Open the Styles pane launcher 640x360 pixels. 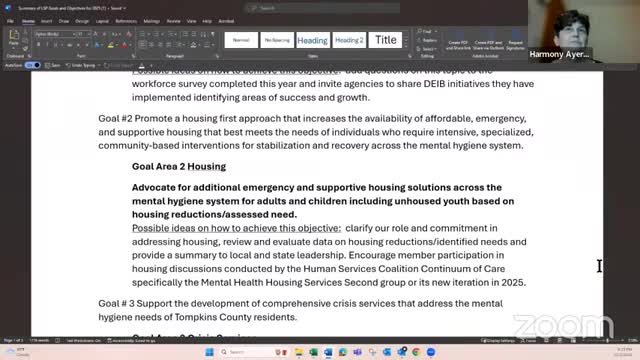(410, 56)
